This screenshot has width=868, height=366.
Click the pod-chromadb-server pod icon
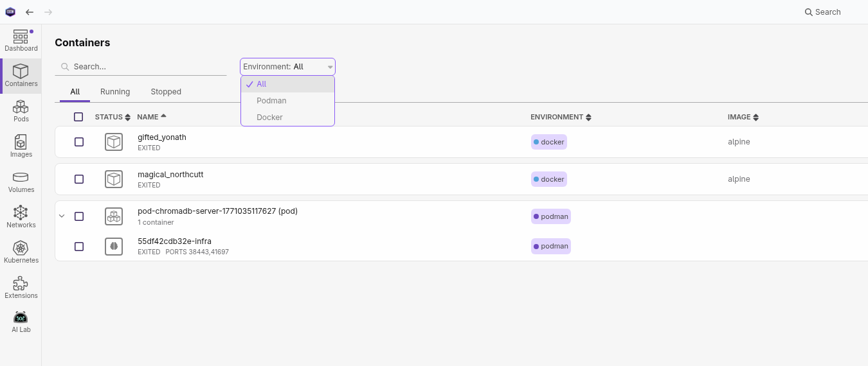point(114,216)
